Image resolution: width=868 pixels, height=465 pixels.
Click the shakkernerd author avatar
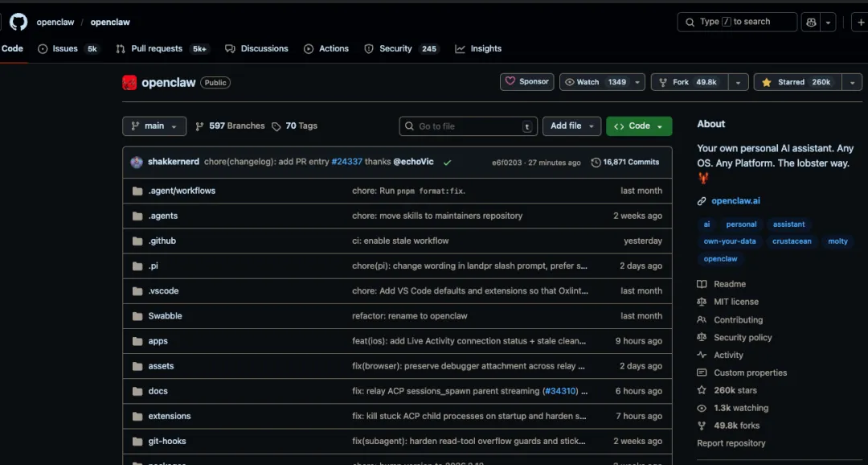pos(137,162)
